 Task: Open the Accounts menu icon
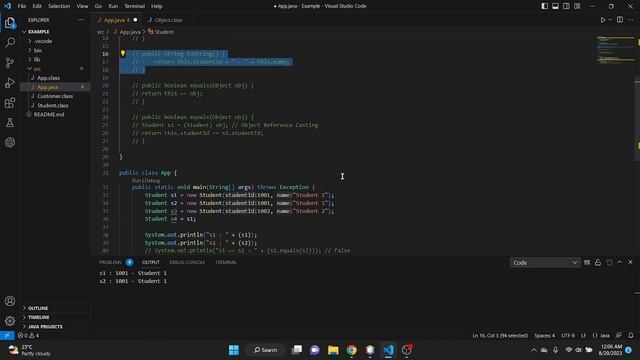10,301
